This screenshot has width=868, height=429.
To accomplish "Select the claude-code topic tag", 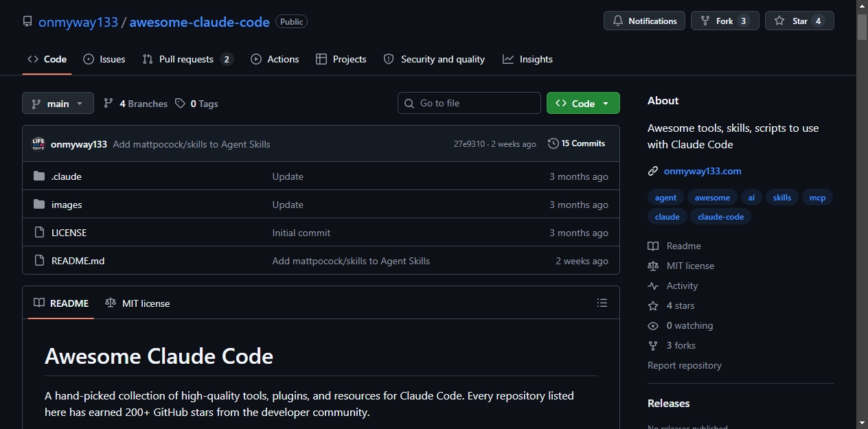I will click(720, 216).
